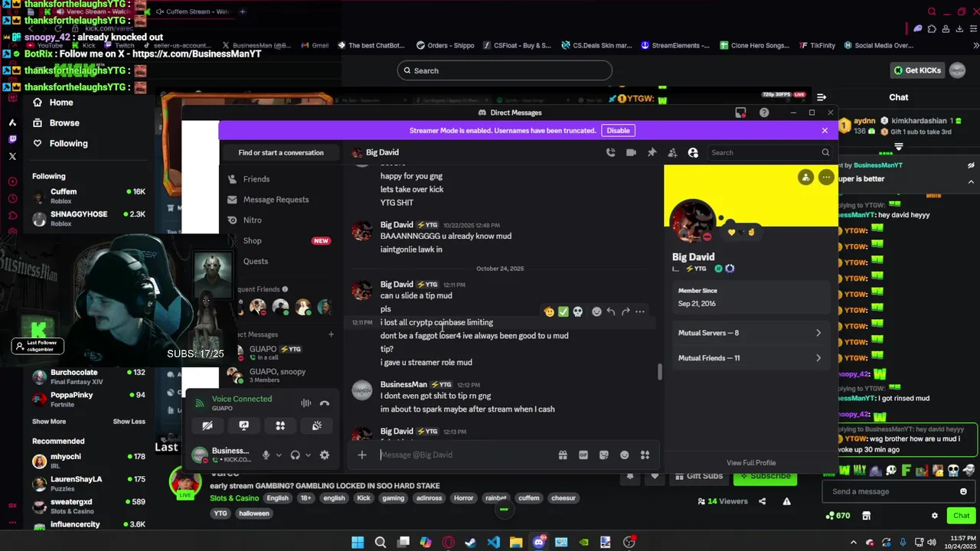Expand Mutual Servers list

750,333
